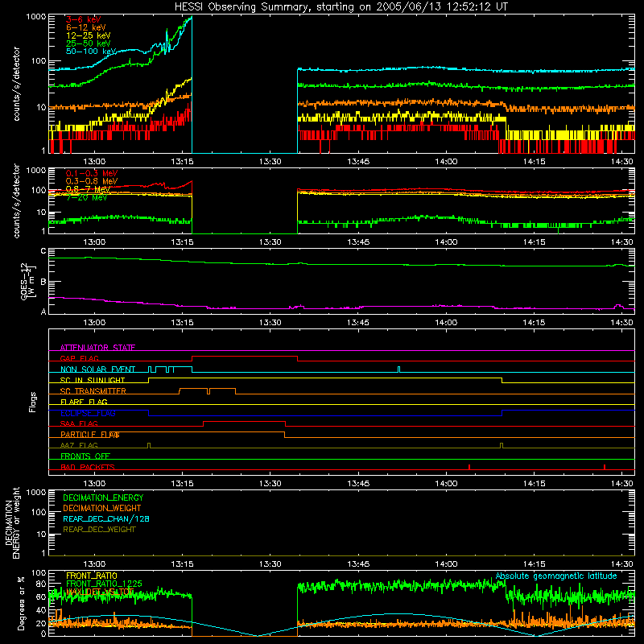Pick the BAD_PACKETS flag label

pyautogui.click(x=88, y=467)
